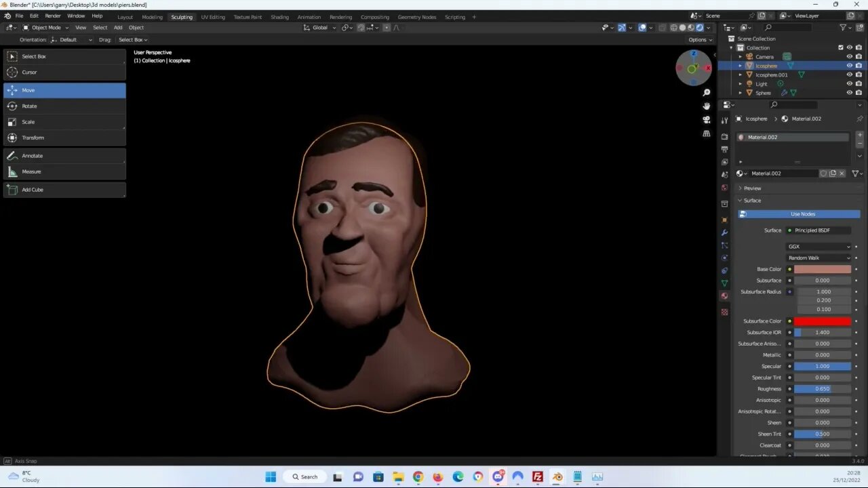Add a material slot with plus icon
The width and height of the screenshot is (868, 488).
[860, 136]
